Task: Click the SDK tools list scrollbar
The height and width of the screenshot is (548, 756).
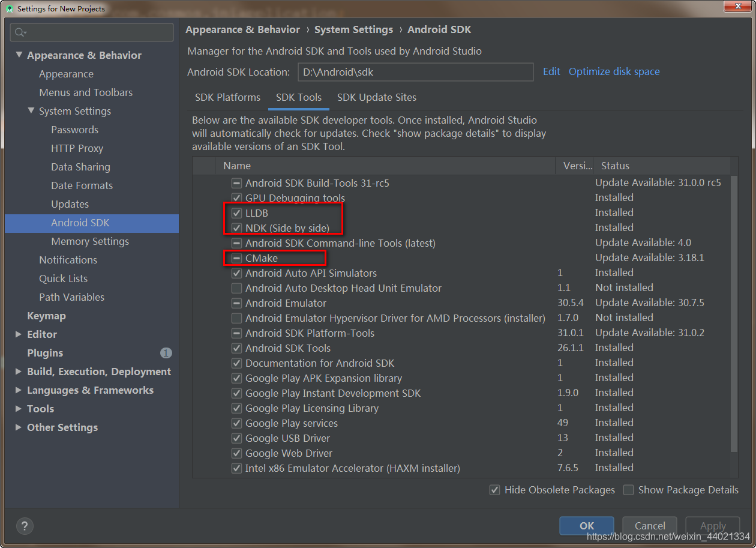Action: pyautogui.click(x=734, y=314)
